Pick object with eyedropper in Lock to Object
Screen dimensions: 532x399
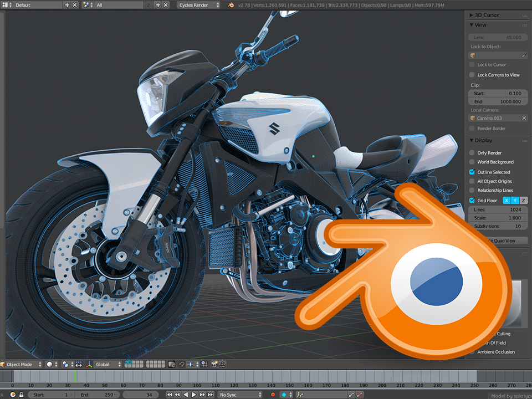point(525,55)
